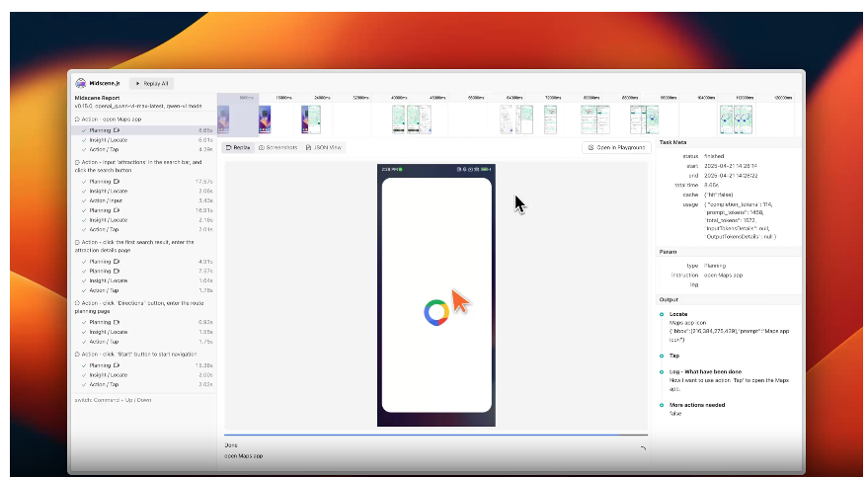Select Insight / Locate under first search result action
The image size is (868, 477).
pos(144,280)
